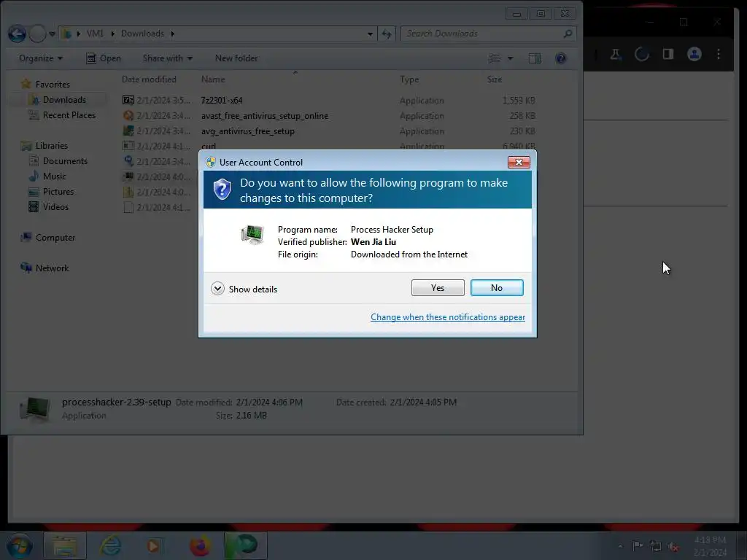The width and height of the screenshot is (747, 560).
Task: Open the view options dropdown arrow
Action: pyautogui.click(x=510, y=58)
